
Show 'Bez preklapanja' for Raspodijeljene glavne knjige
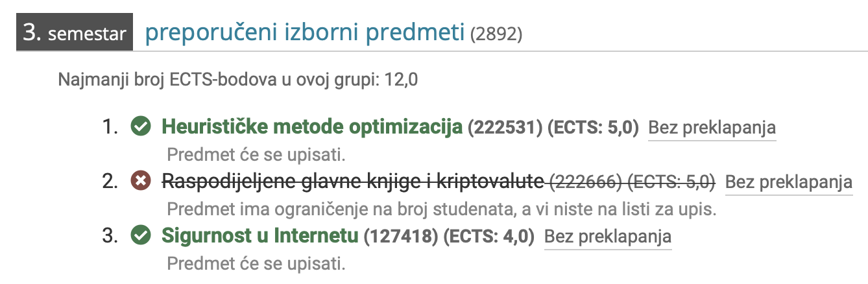(x=789, y=182)
